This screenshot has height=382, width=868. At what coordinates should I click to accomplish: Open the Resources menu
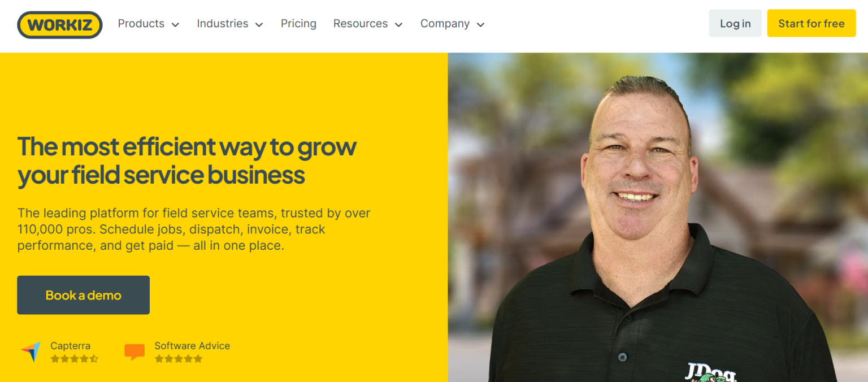(x=368, y=24)
